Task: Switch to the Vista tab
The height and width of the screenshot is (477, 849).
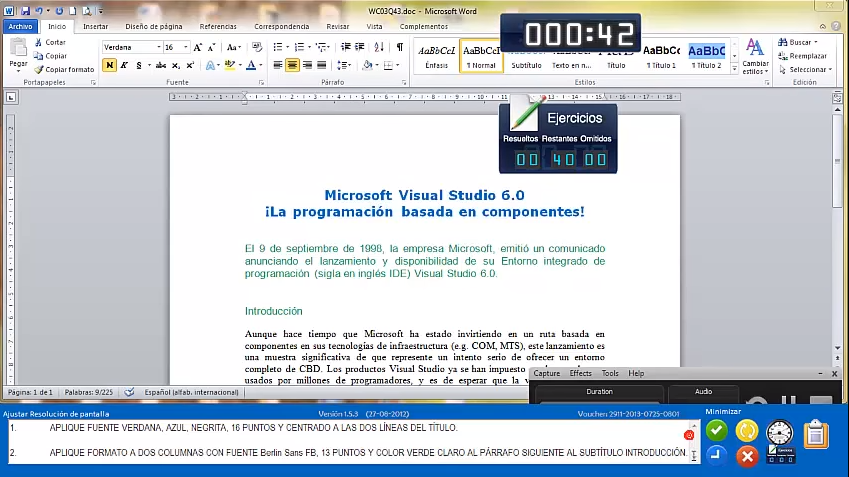Action: click(x=374, y=26)
